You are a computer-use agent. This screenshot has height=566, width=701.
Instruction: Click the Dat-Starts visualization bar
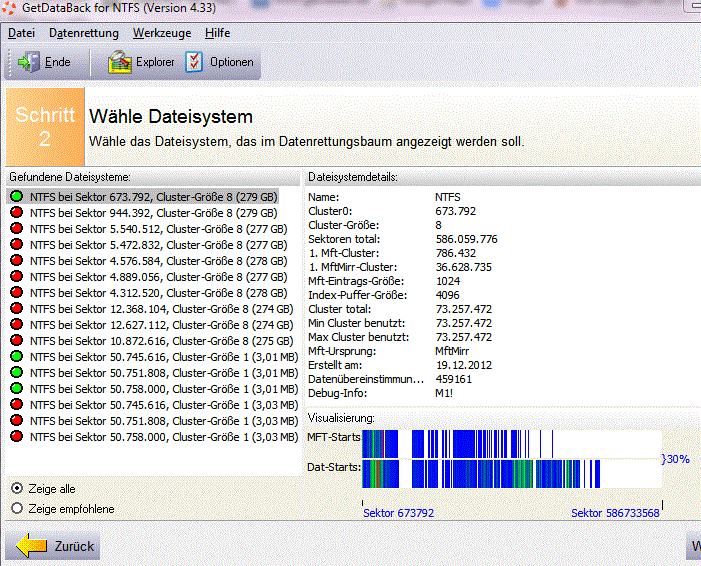[510, 473]
